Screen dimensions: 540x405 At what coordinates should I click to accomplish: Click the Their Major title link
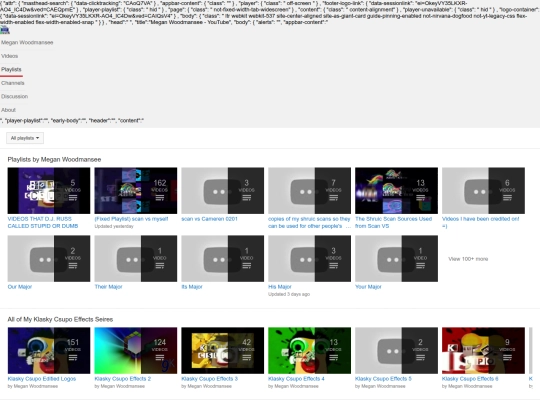(108, 287)
